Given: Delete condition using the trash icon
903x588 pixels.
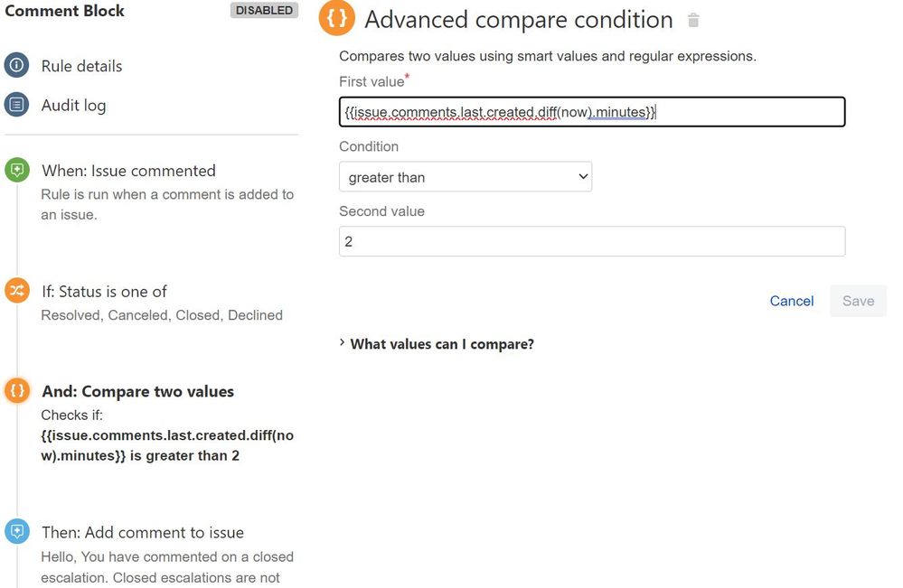Looking at the screenshot, I should tap(693, 21).
